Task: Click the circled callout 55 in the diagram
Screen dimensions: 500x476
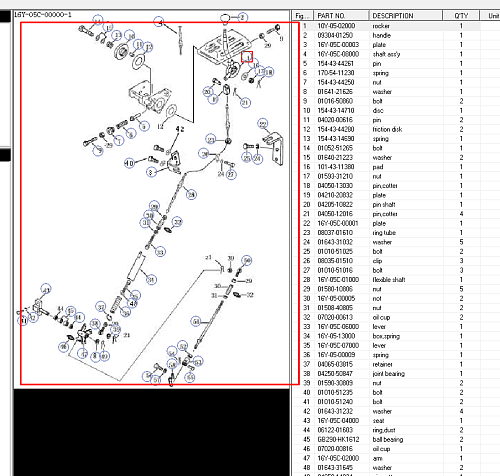Action: pyautogui.click(x=190, y=377)
